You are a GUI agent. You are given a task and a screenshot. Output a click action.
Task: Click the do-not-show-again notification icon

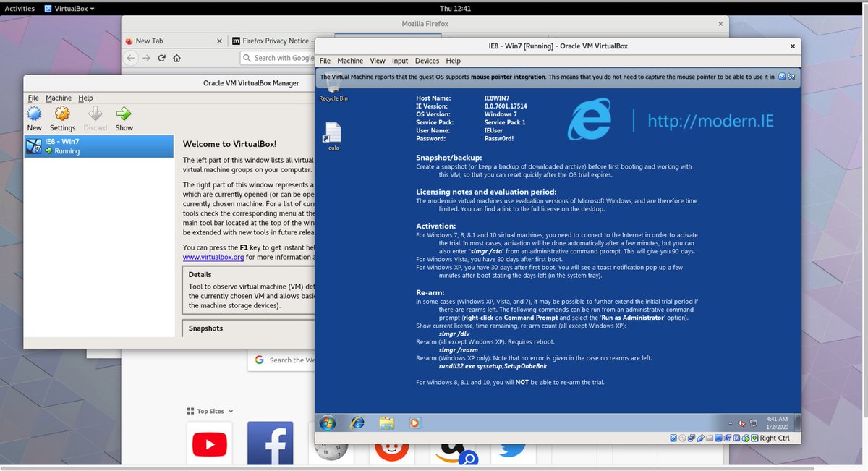pos(791,76)
